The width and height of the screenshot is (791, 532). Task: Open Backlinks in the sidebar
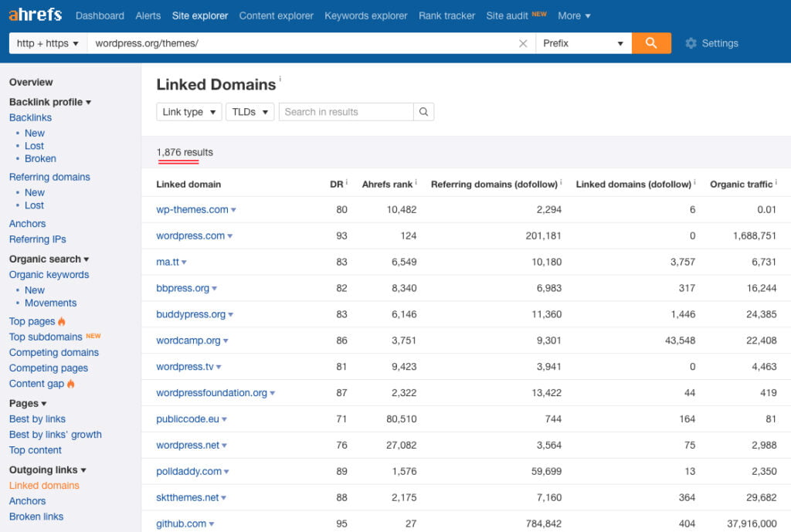(30, 117)
